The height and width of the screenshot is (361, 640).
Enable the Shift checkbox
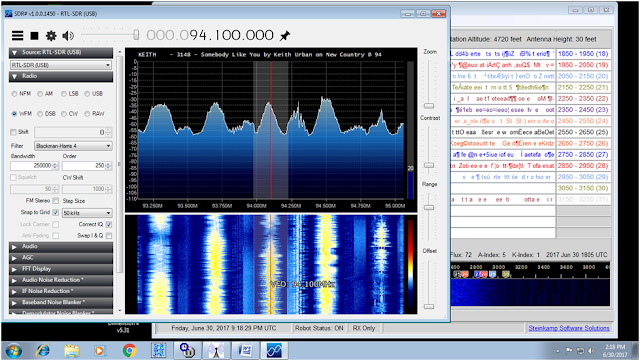(13, 132)
